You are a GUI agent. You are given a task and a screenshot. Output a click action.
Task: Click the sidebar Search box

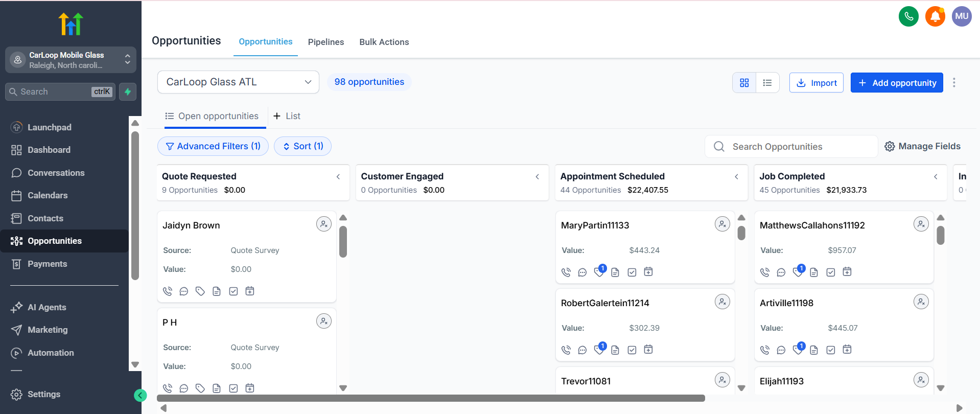60,91
